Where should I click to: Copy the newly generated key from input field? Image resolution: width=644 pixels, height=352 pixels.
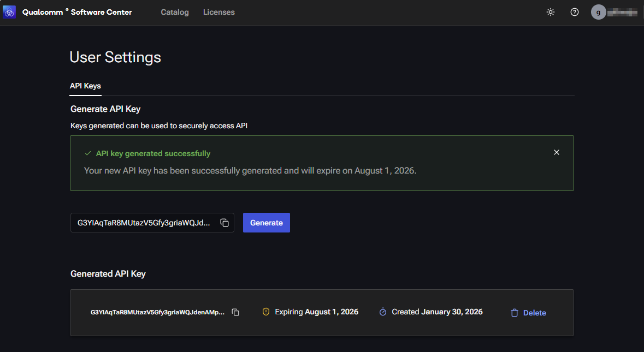(x=224, y=223)
